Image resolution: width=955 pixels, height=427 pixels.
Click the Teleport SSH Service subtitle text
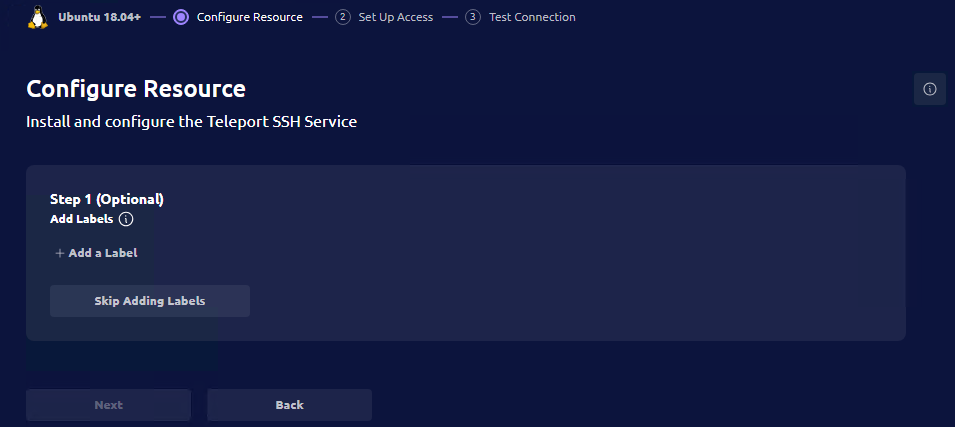[x=191, y=122]
